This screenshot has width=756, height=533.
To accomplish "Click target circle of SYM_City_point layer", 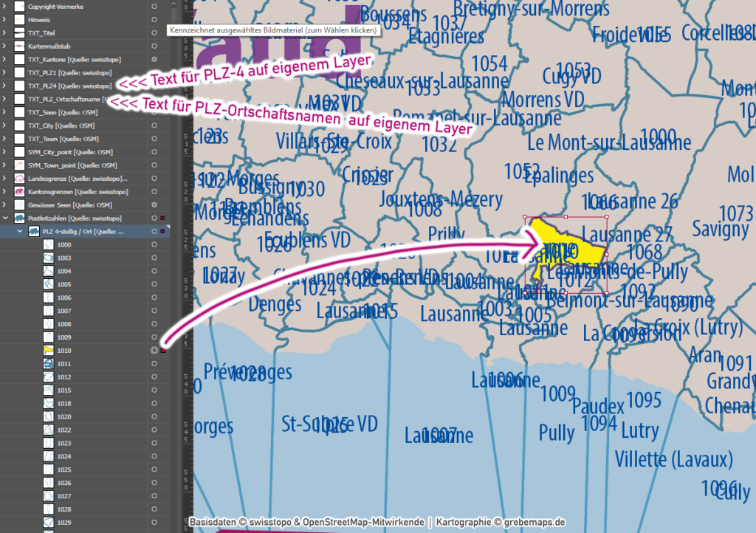I will point(154,152).
